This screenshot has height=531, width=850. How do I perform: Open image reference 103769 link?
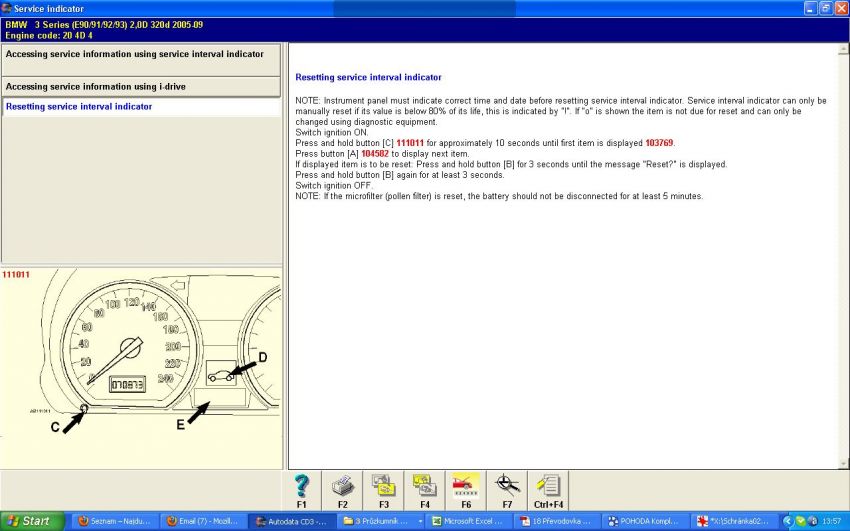(x=659, y=143)
